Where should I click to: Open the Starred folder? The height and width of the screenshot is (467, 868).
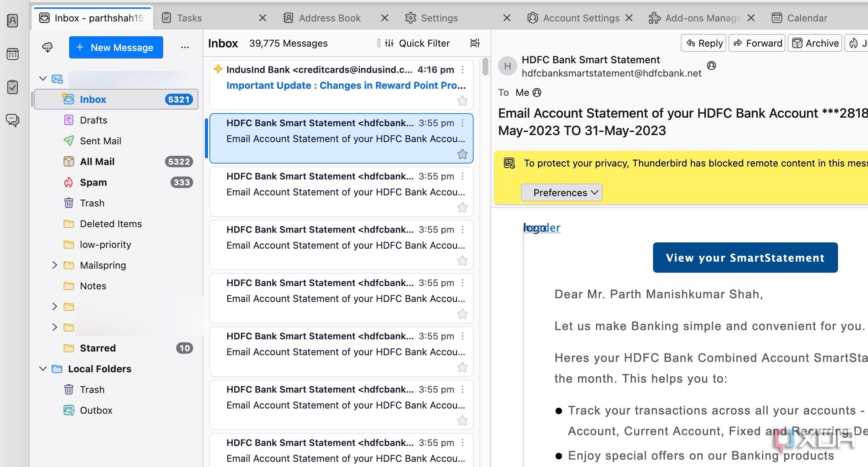click(x=116, y=348)
